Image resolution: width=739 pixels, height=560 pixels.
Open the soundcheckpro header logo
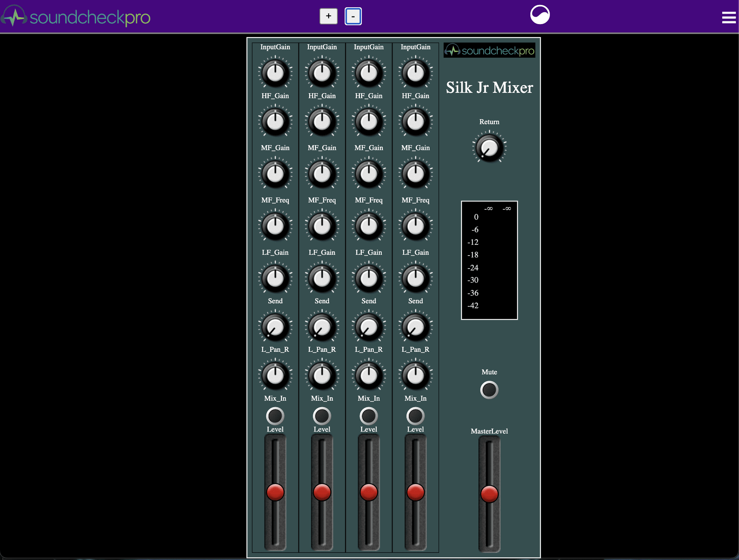click(x=76, y=16)
